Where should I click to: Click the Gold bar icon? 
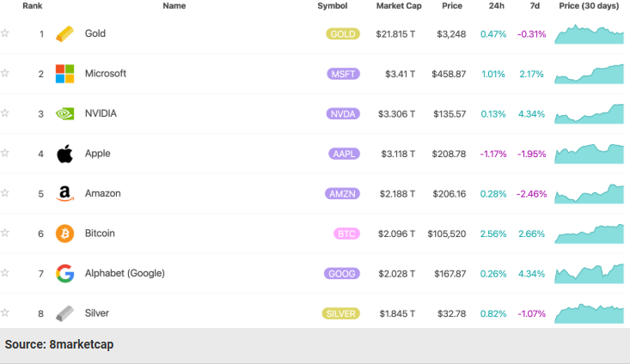tap(64, 33)
